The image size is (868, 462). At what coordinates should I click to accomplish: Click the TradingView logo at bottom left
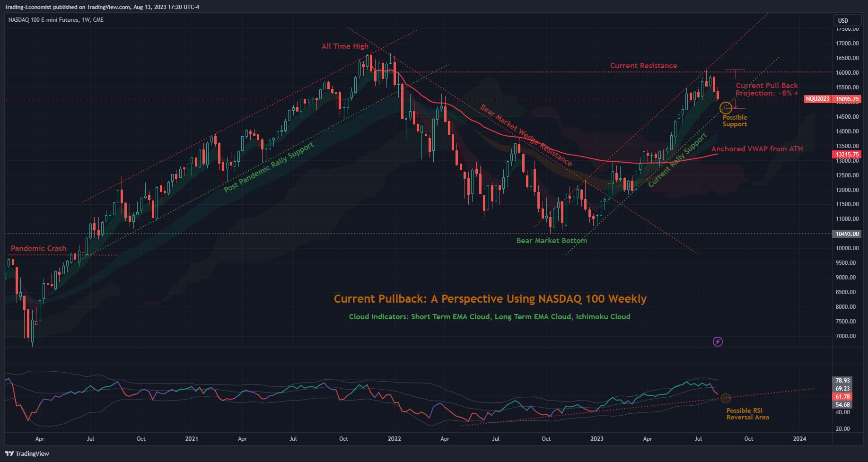click(x=27, y=453)
